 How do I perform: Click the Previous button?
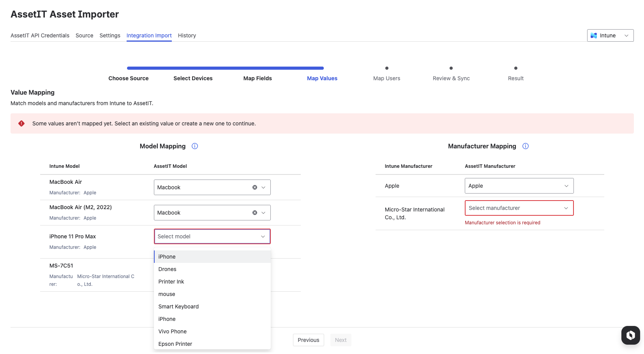[x=308, y=340]
